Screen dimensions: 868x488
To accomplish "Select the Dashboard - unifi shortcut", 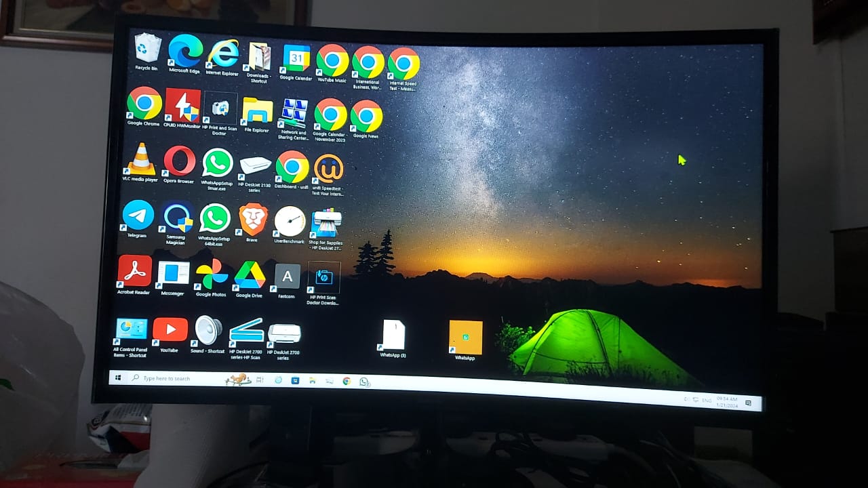I will (292, 170).
